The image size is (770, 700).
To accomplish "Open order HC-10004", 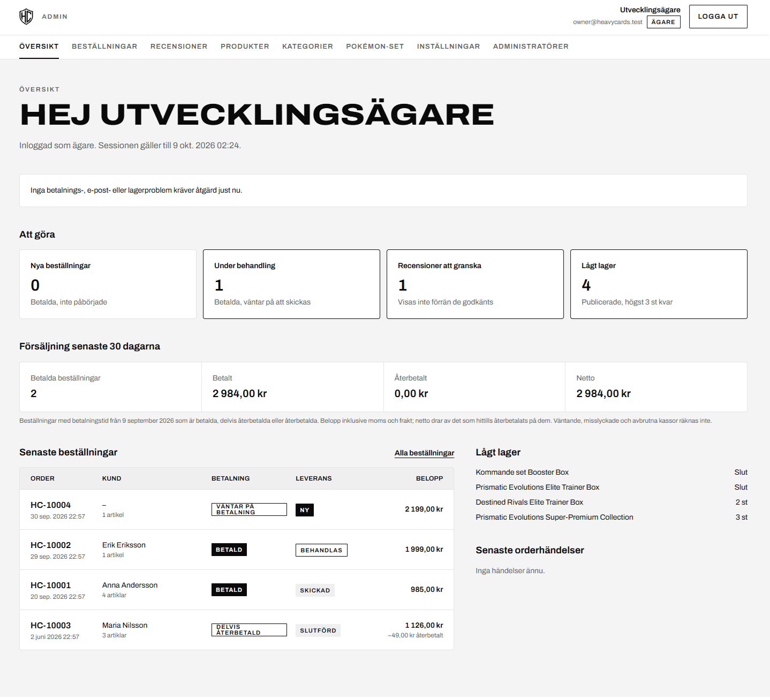I will coord(50,505).
